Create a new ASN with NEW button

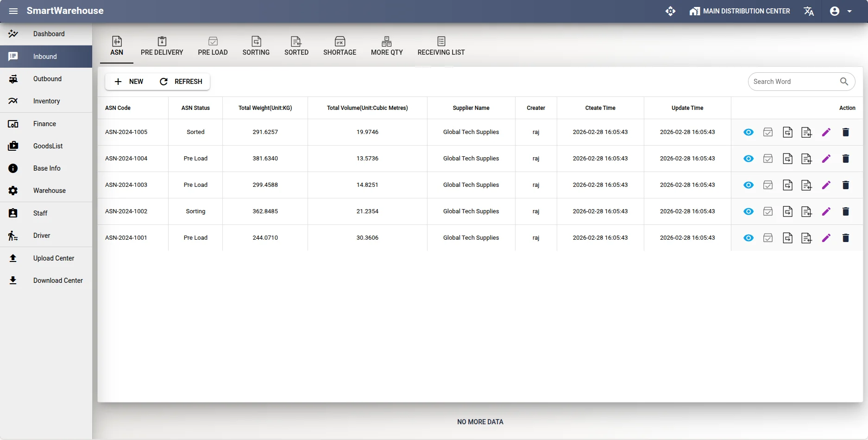129,82
